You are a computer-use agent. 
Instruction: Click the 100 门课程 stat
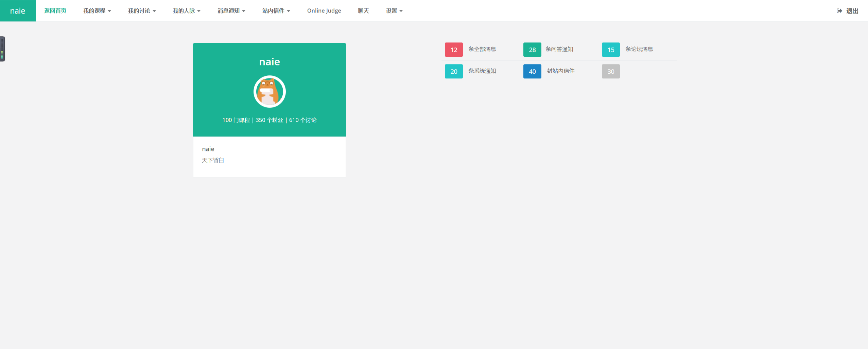coord(236,120)
